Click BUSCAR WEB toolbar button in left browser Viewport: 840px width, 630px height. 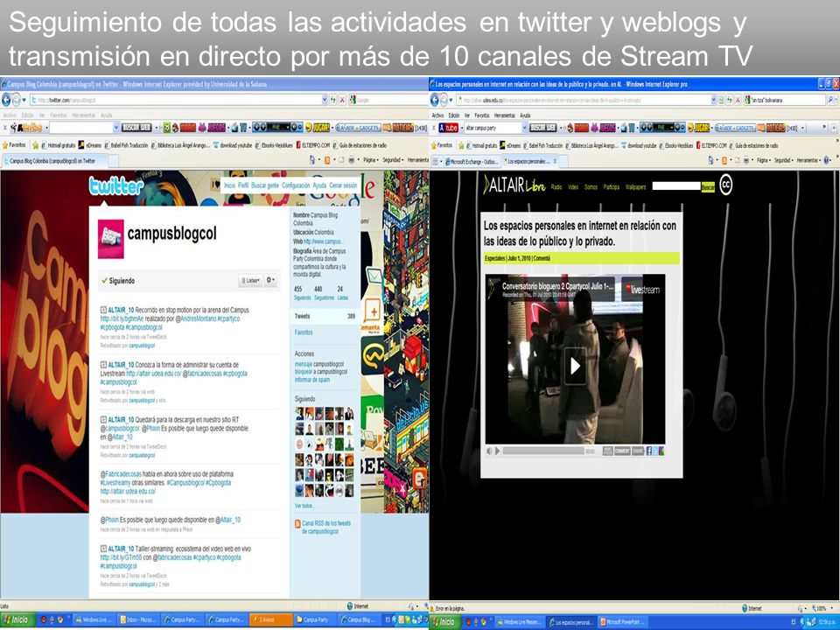pyautogui.click(x=136, y=128)
